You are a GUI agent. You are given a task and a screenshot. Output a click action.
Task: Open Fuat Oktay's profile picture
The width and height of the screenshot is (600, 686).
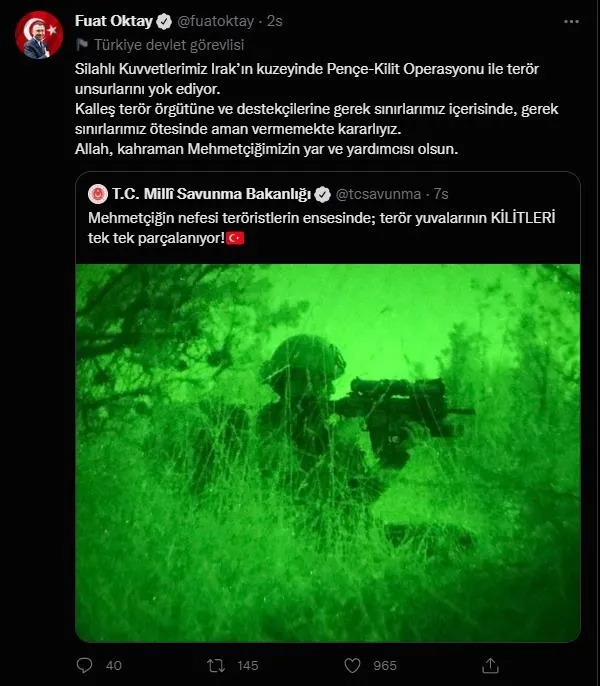click(39, 35)
